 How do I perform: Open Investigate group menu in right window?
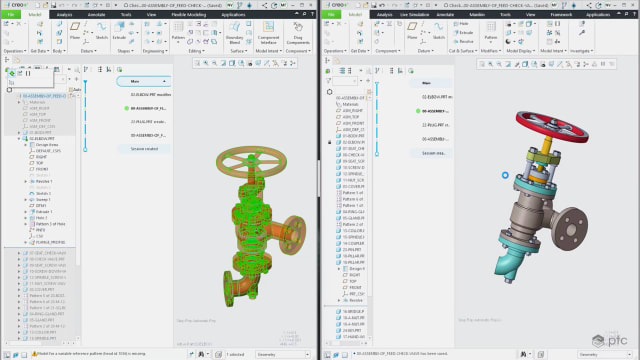coord(581,51)
